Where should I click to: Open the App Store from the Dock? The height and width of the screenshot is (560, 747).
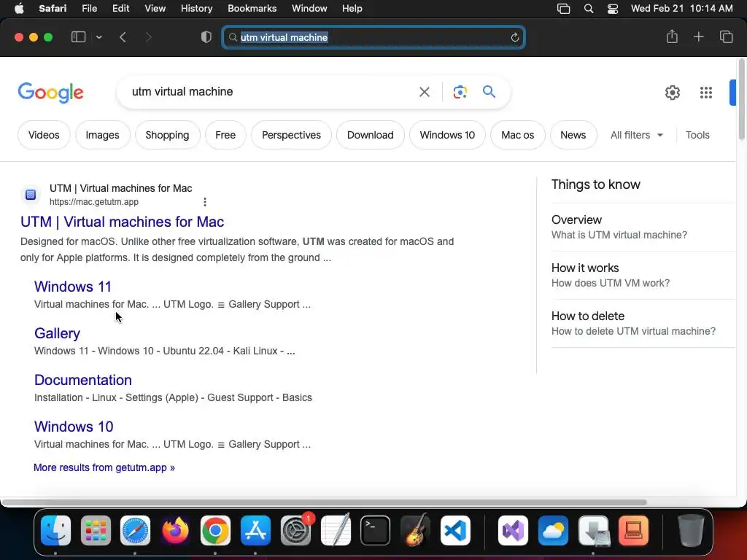point(255,531)
